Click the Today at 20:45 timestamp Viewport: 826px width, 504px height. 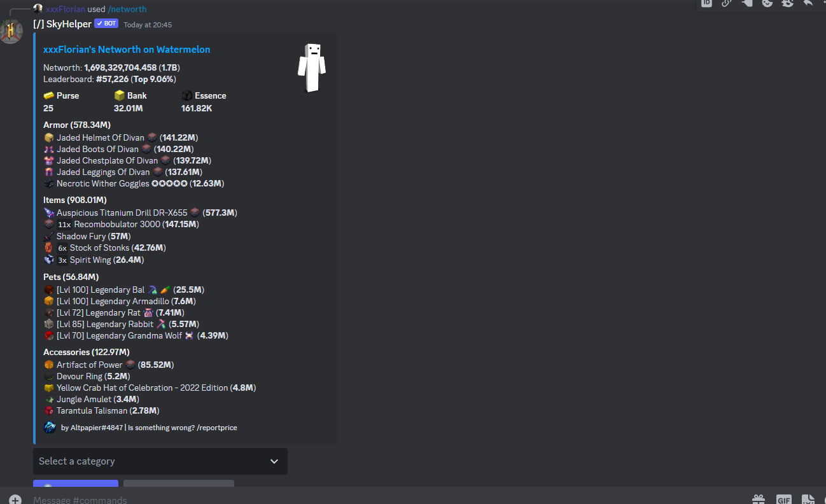tap(148, 25)
